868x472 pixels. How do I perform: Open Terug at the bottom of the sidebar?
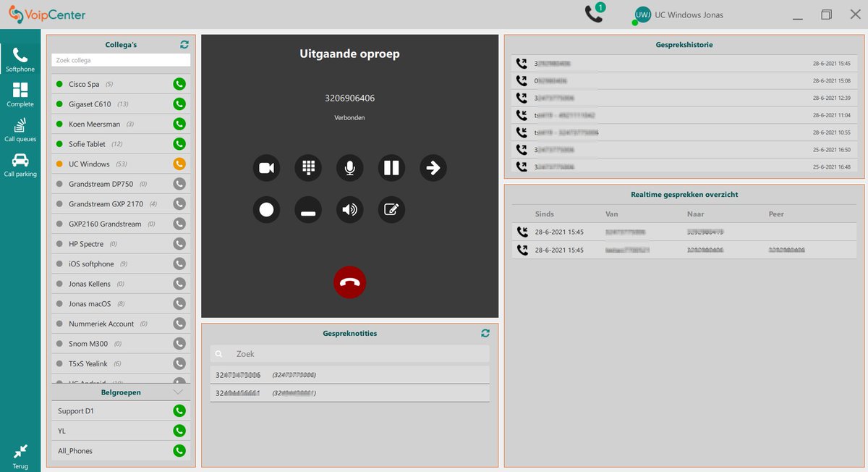point(20,455)
